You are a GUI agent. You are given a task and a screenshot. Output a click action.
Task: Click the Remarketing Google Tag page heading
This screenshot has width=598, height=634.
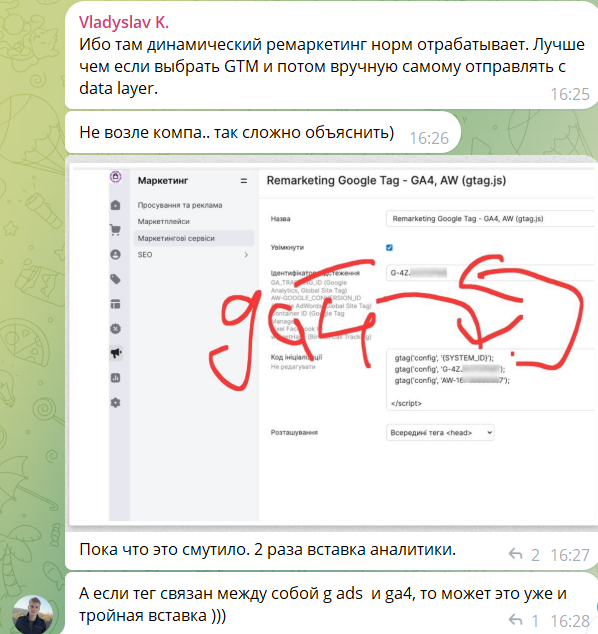tap(387, 180)
